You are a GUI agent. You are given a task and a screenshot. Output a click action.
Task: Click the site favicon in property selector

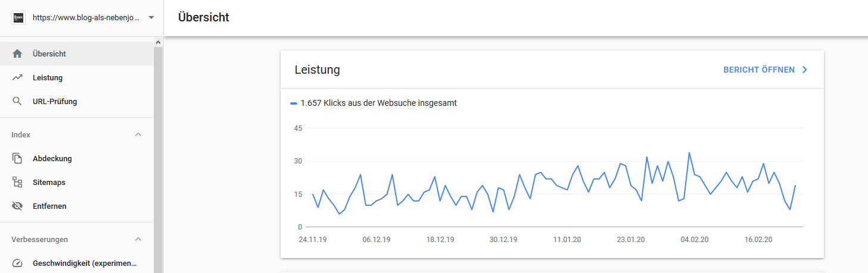point(18,17)
